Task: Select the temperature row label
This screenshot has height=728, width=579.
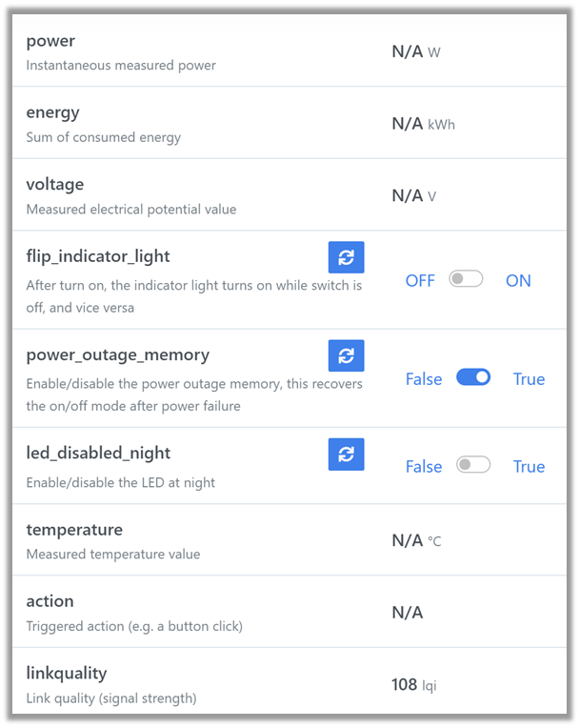Action: point(74,530)
